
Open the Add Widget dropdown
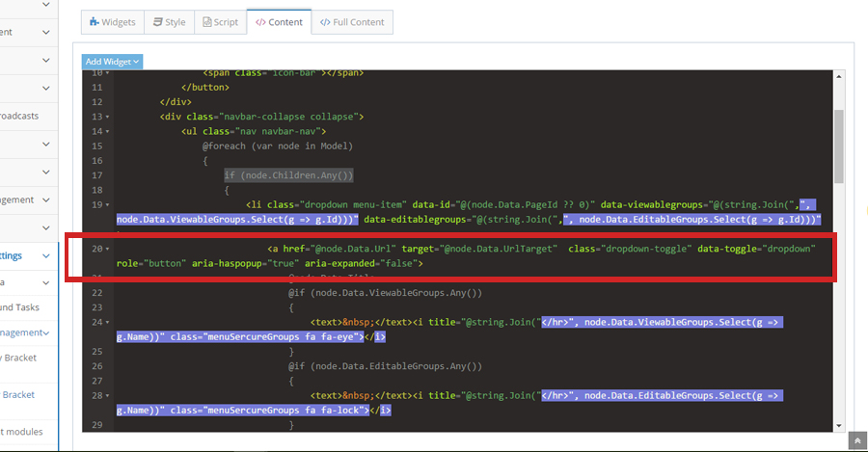click(x=113, y=62)
